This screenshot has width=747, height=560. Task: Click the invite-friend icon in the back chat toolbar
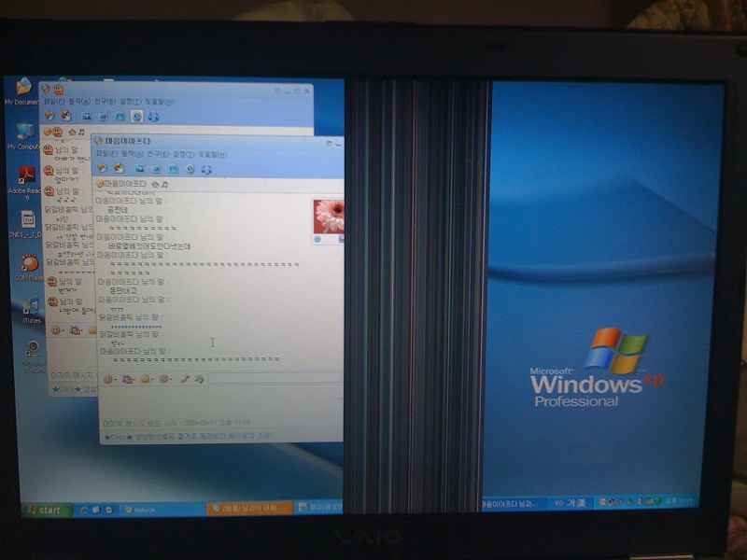coord(49,115)
